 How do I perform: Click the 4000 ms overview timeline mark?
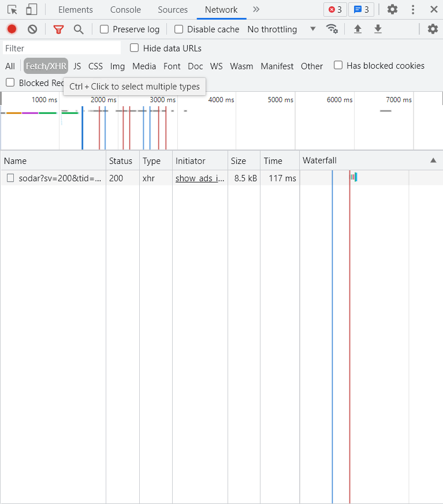tap(221, 100)
